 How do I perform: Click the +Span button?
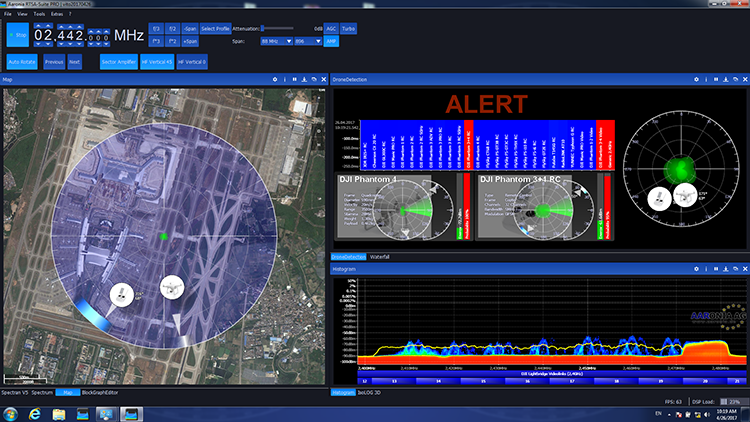pos(190,41)
